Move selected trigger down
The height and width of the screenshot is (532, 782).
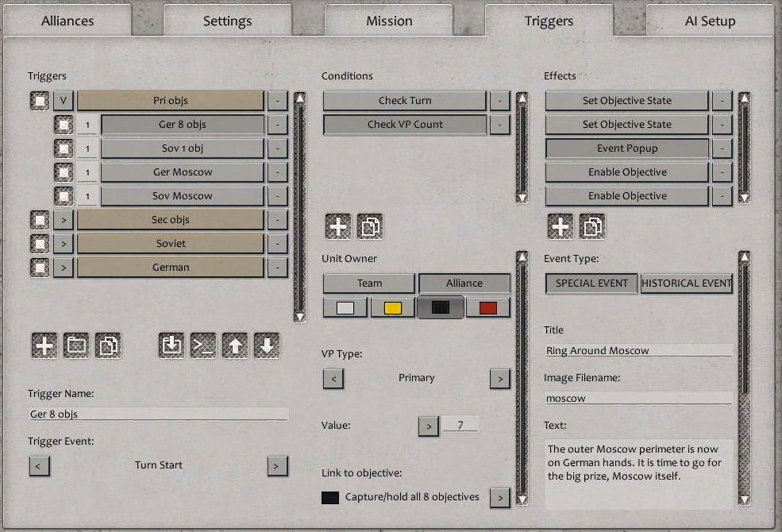tap(267, 345)
